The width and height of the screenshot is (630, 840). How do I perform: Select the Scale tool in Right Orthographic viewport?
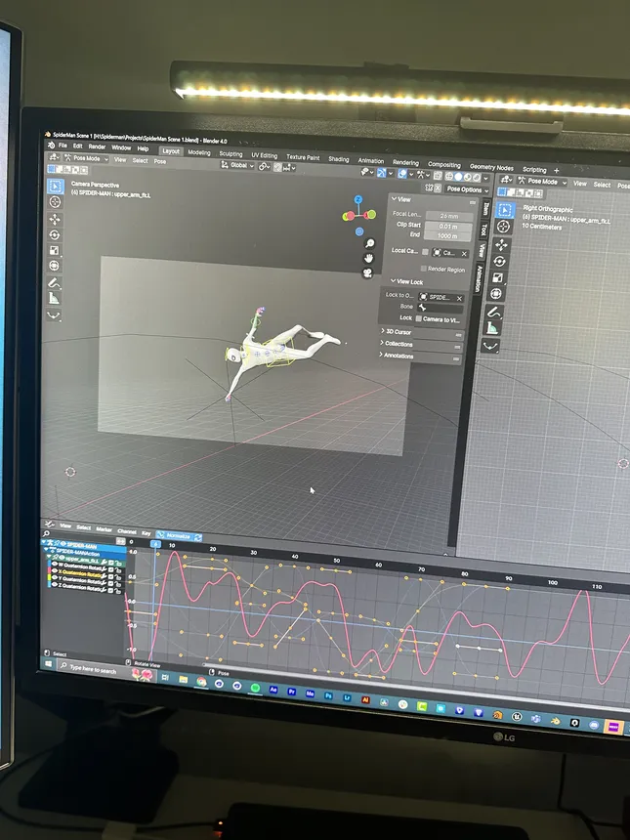[498, 277]
